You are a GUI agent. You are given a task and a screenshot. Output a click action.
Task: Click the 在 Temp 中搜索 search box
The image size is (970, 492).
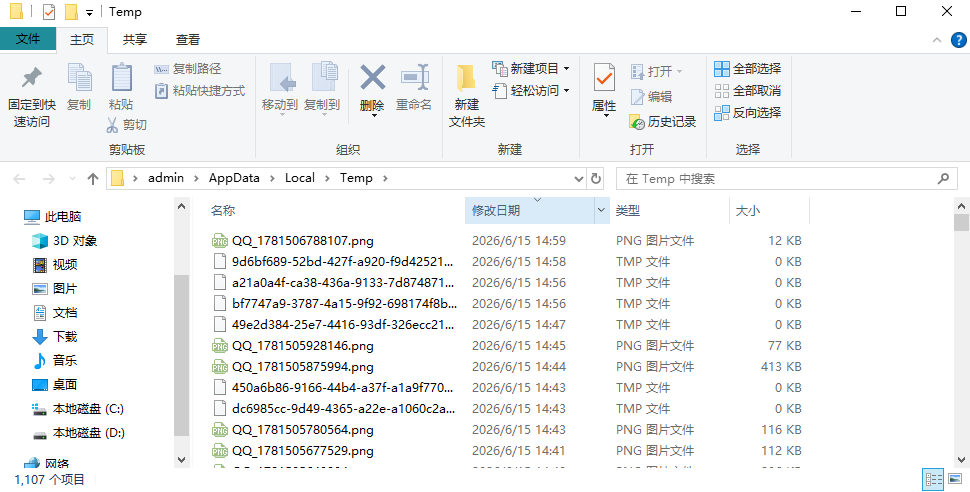pos(786,179)
